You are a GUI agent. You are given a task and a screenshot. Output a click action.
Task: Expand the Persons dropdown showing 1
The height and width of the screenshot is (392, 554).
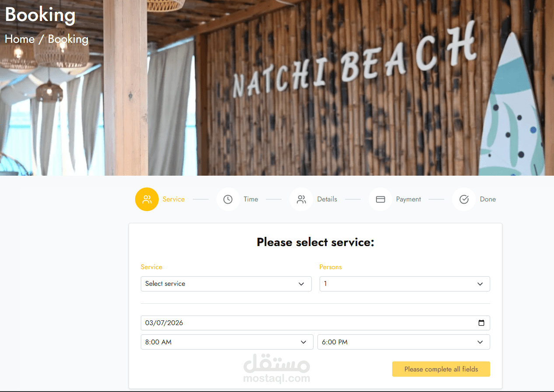tap(405, 284)
